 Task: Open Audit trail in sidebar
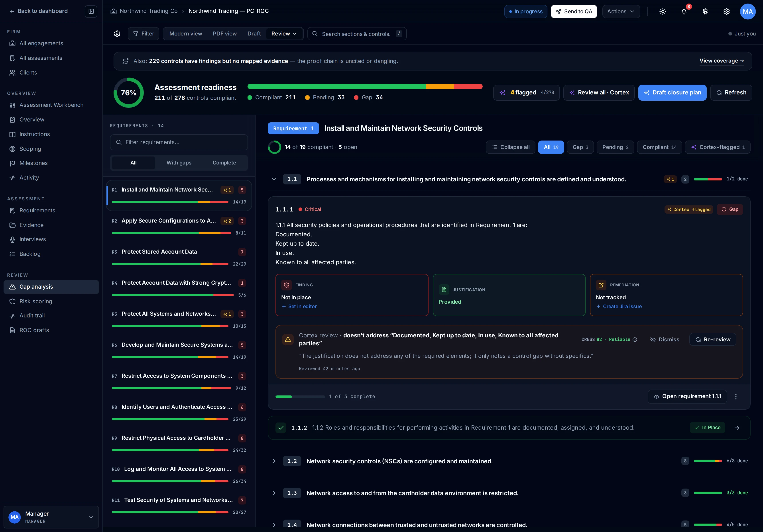51,315
